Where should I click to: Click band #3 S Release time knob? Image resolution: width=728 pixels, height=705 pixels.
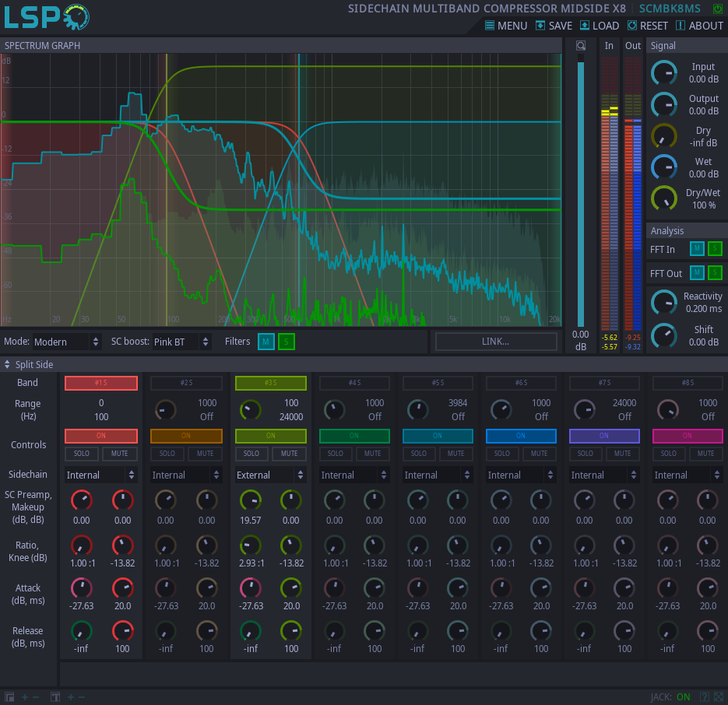[x=291, y=631]
